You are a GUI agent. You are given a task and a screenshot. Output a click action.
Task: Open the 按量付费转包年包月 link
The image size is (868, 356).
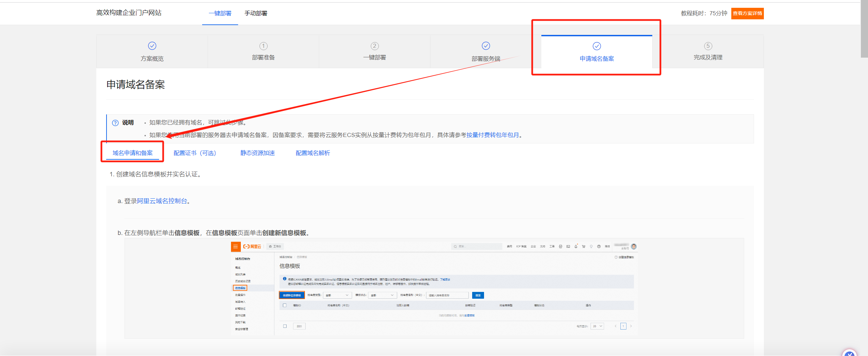[x=493, y=135]
